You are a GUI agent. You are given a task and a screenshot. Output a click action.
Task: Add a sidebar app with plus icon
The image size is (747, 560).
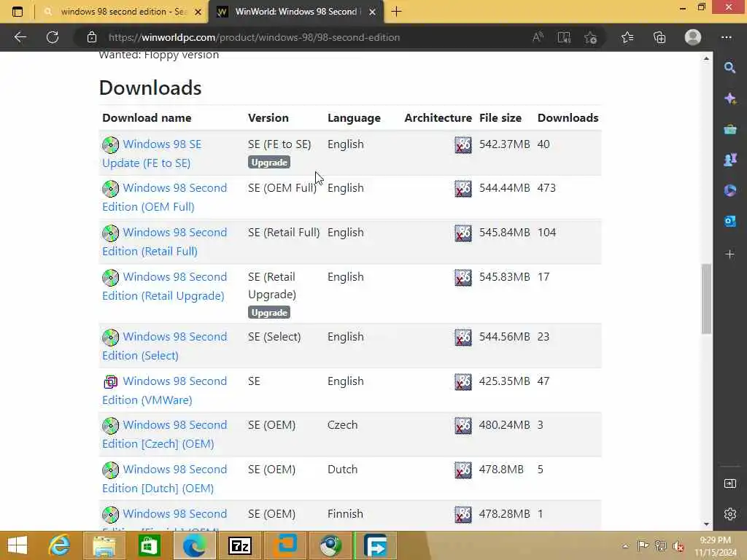click(x=729, y=254)
